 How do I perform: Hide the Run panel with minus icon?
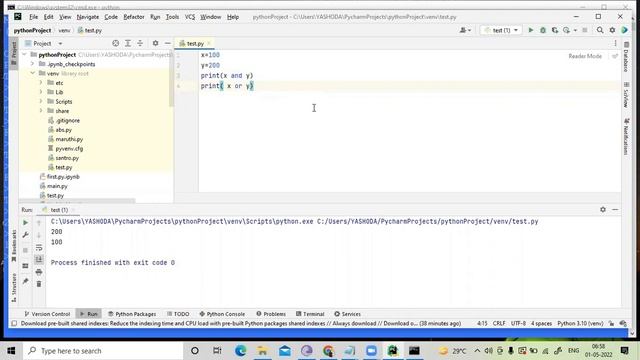click(615, 209)
